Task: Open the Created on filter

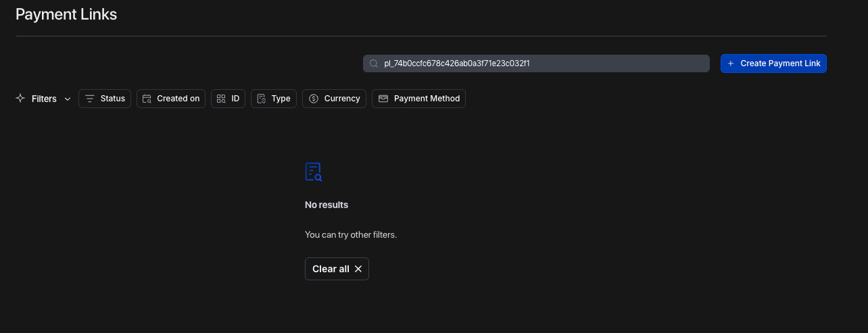Action: coord(171,99)
